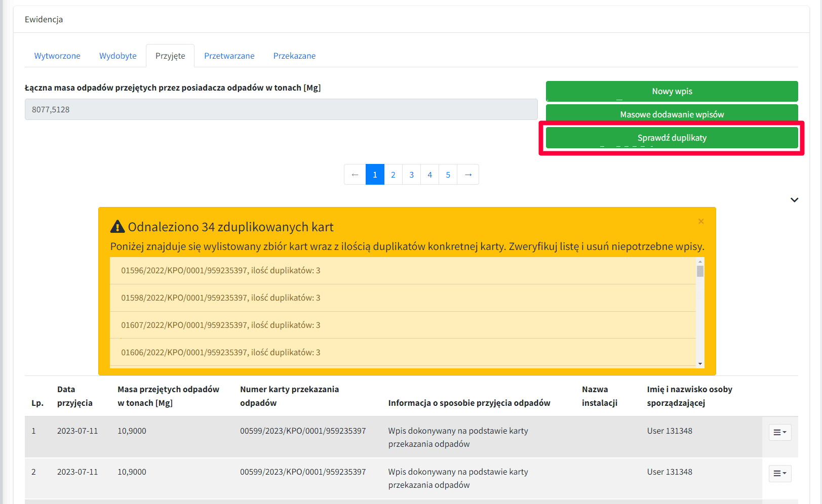Open the Wytworzone tab

[57, 56]
